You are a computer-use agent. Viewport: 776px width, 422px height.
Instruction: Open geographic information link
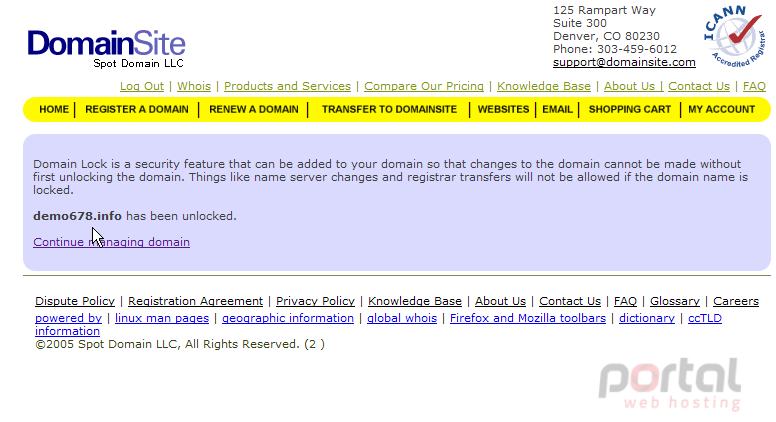[288, 318]
